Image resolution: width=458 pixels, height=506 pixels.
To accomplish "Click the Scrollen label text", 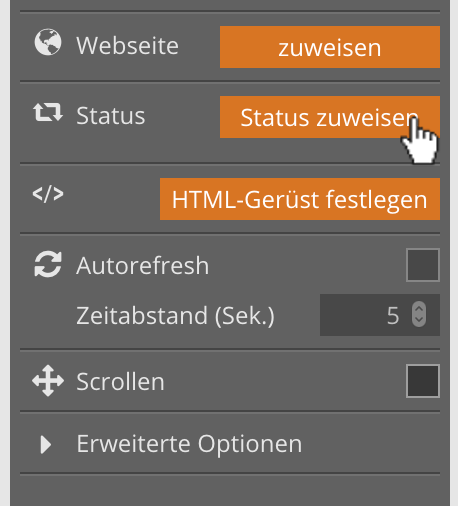I will tap(120, 382).
